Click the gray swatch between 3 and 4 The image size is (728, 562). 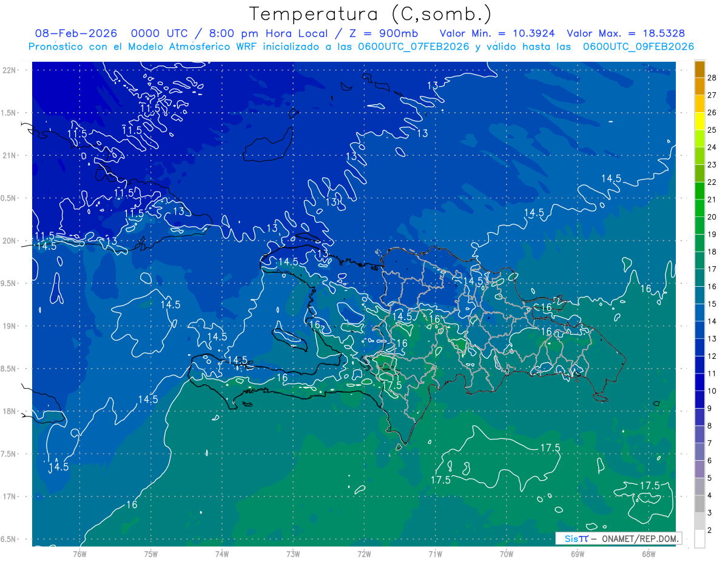point(699,504)
